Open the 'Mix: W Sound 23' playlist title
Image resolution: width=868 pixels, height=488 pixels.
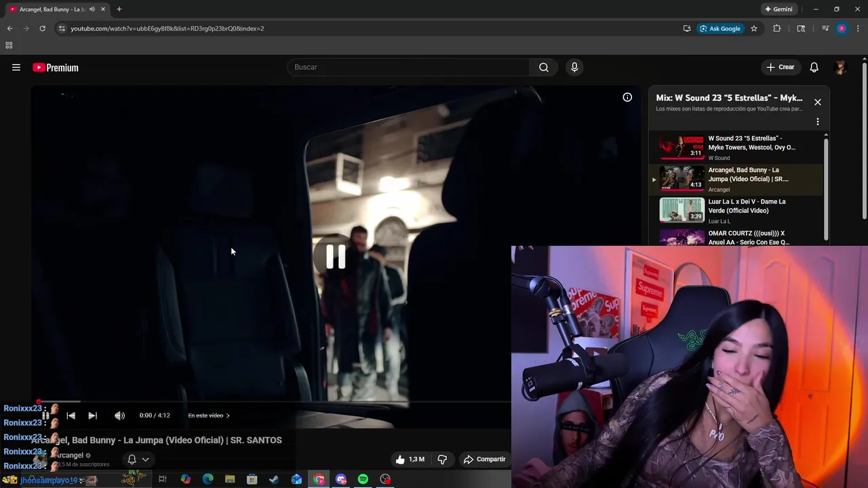[x=729, y=98]
